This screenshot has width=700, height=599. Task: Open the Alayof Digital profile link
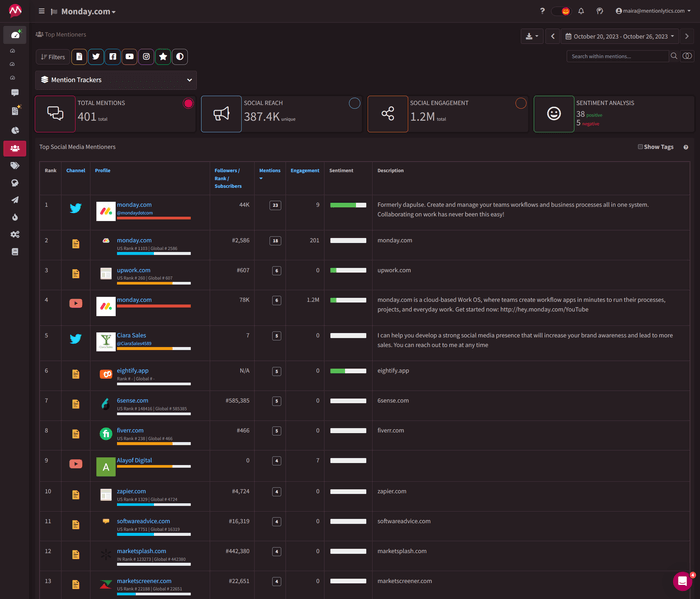[x=134, y=461]
